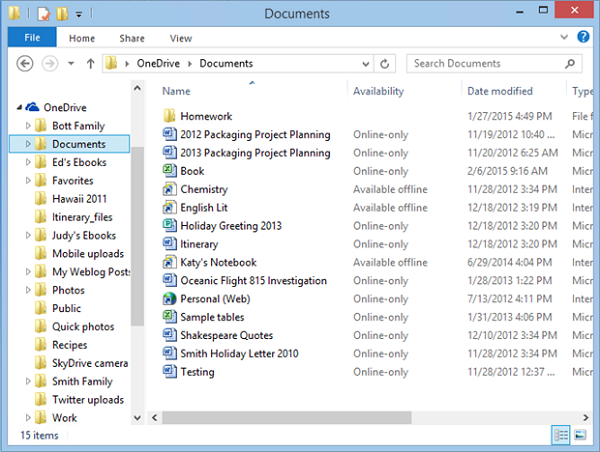This screenshot has height=452, width=600.
Task: Select Recipes folder in the tree
Action: (70, 345)
